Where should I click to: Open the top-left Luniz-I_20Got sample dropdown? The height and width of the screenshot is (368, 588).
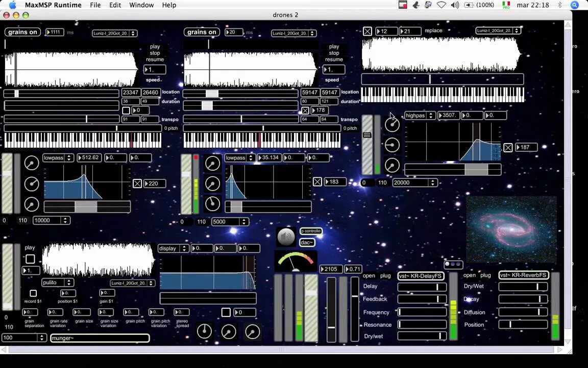(x=114, y=33)
